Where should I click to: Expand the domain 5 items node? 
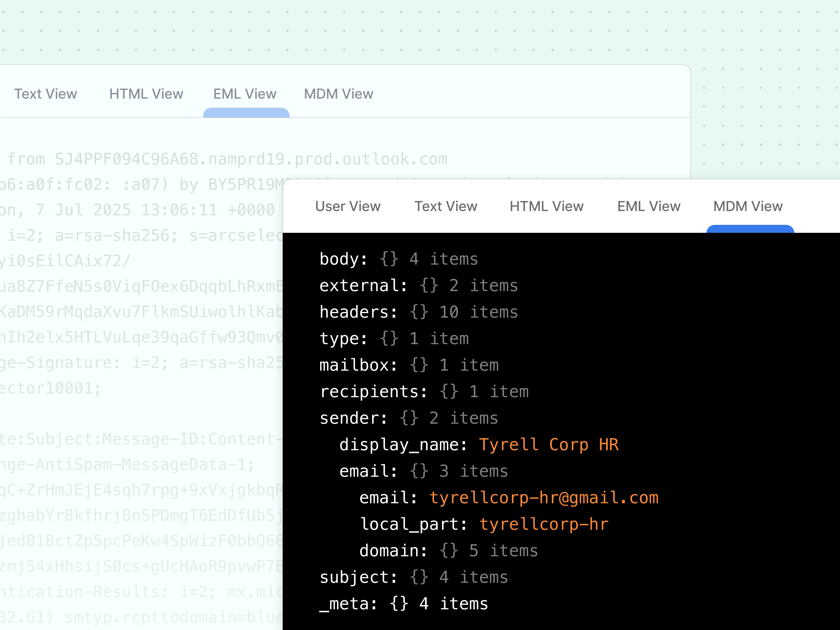point(393,551)
